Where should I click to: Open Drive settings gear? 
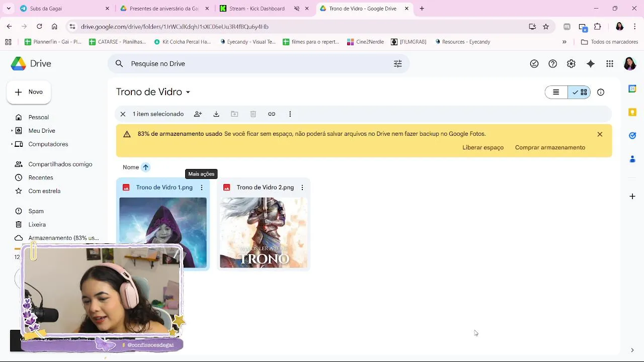coord(571,64)
